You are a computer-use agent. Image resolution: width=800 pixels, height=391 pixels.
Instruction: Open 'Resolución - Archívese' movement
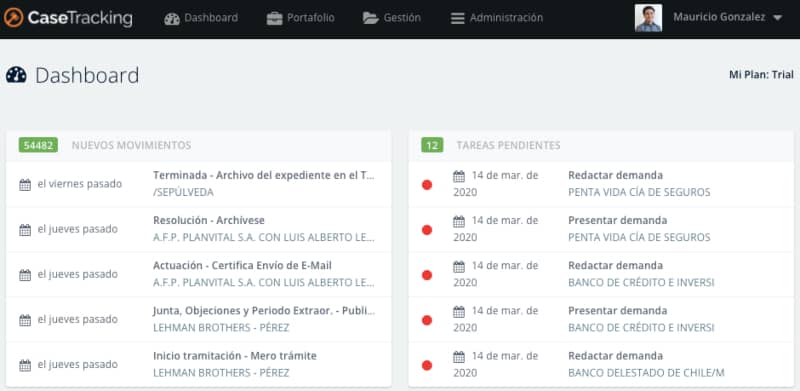(209, 221)
